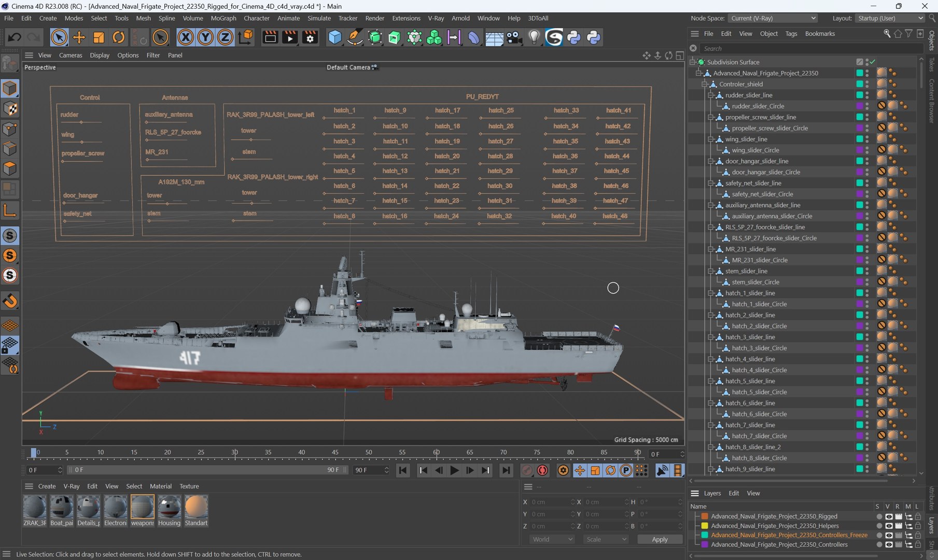The image size is (938, 560).
Task: Click the Spline Pen tool icon
Action: [355, 37]
